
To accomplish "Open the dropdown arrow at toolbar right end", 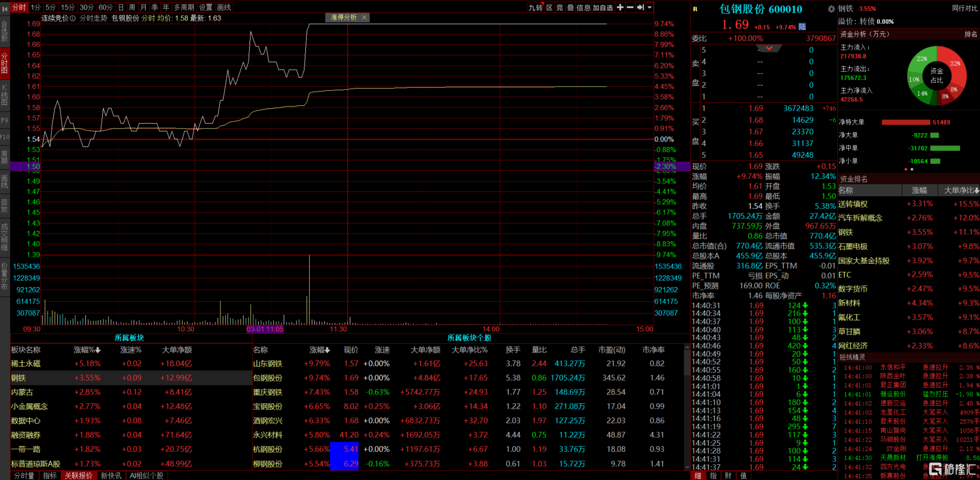I will pyautogui.click(x=650, y=7).
